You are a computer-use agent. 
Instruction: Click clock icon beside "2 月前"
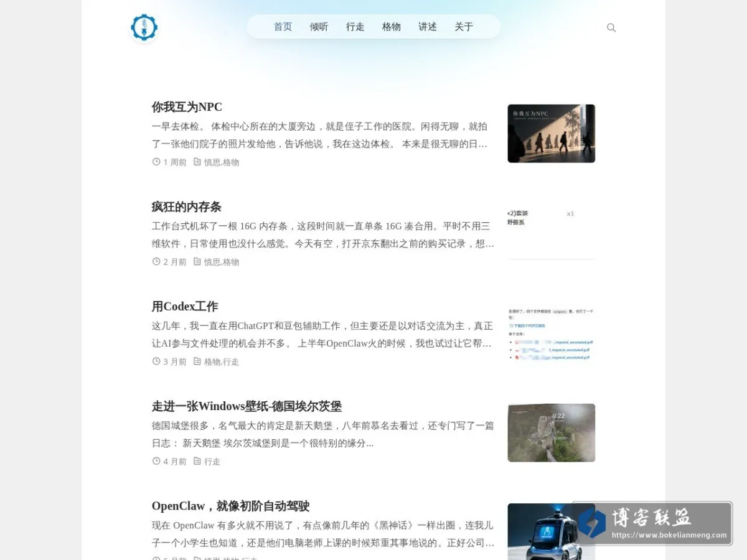[156, 261]
